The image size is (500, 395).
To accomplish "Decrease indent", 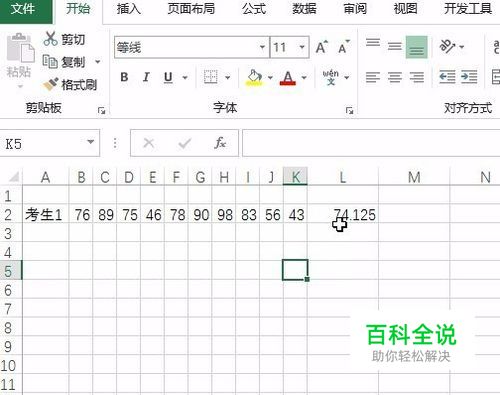I will (x=447, y=77).
